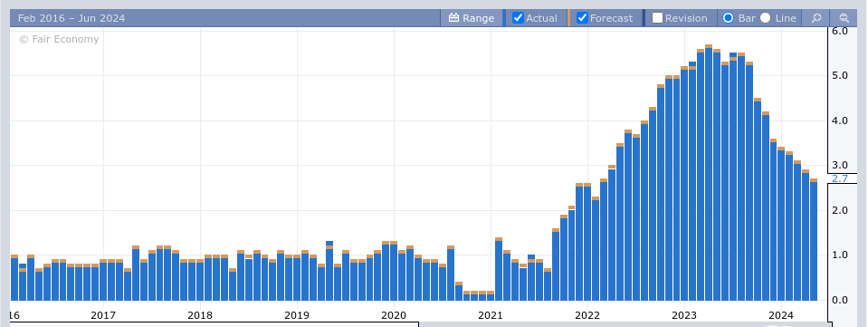The height and width of the screenshot is (327, 868).
Task: Select the Bar chart radio button
Action: (729, 18)
